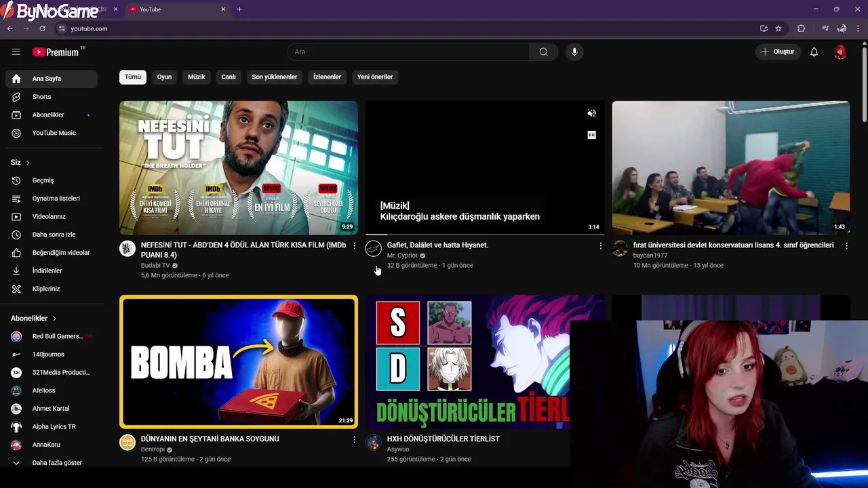Open Oynatma listeleri playlists

52,199
